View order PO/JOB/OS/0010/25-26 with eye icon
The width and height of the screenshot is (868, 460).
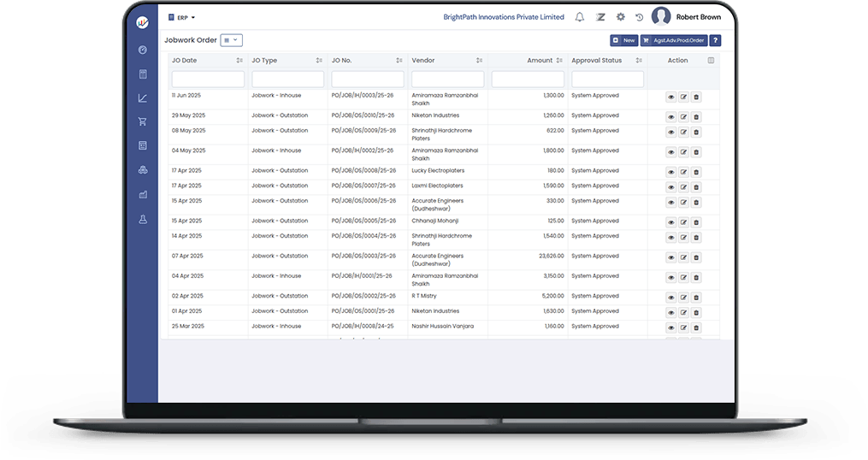[x=671, y=117]
